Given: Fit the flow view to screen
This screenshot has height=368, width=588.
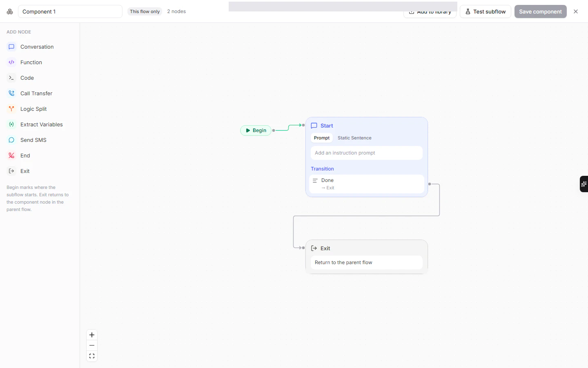Looking at the screenshot, I should [x=92, y=356].
